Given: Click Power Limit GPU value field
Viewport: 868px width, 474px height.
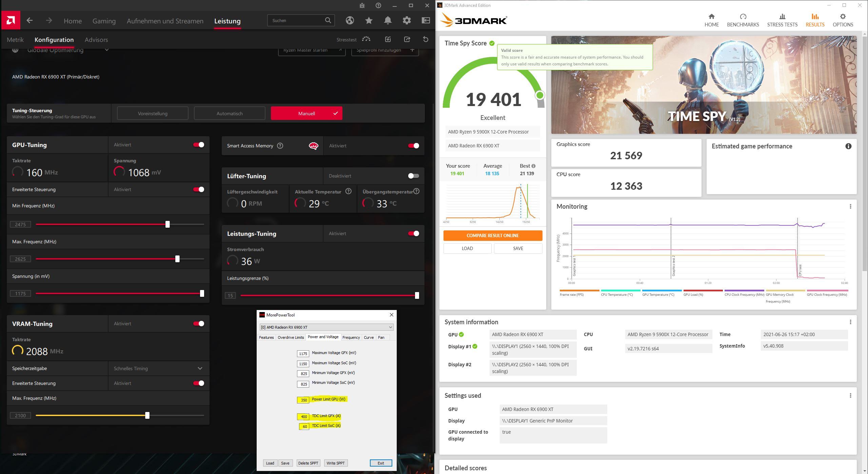Looking at the screenshot, I should click(x=303, y=400).
